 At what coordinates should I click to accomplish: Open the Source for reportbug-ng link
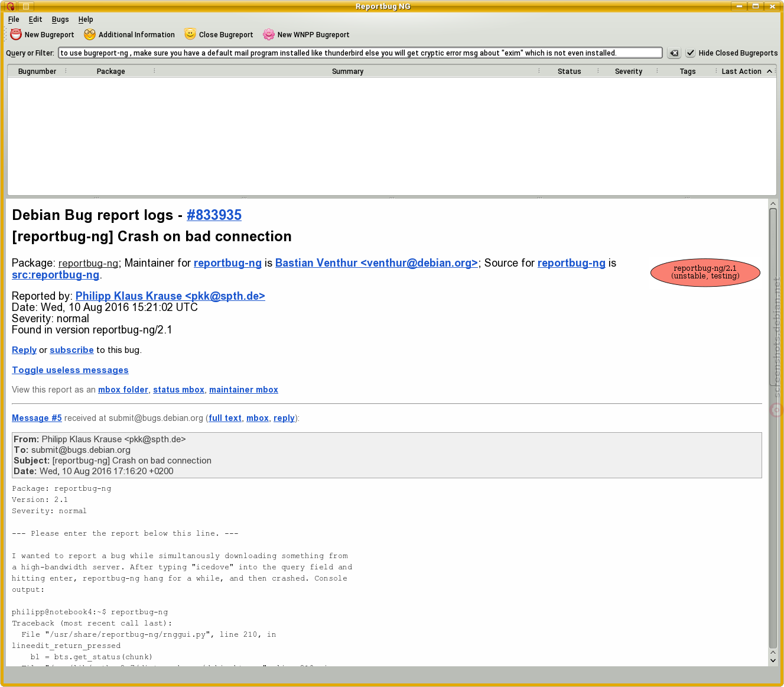coord(571,263)
